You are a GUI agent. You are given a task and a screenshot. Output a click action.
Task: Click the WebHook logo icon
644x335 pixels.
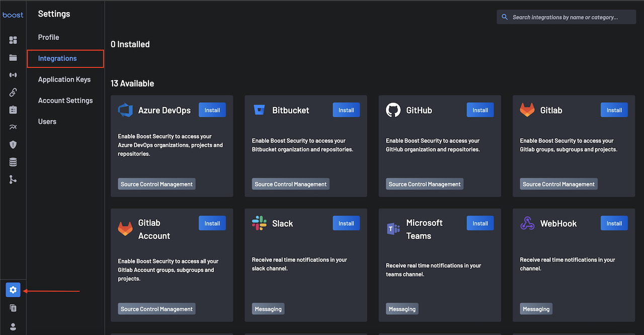tap(527, 223)
